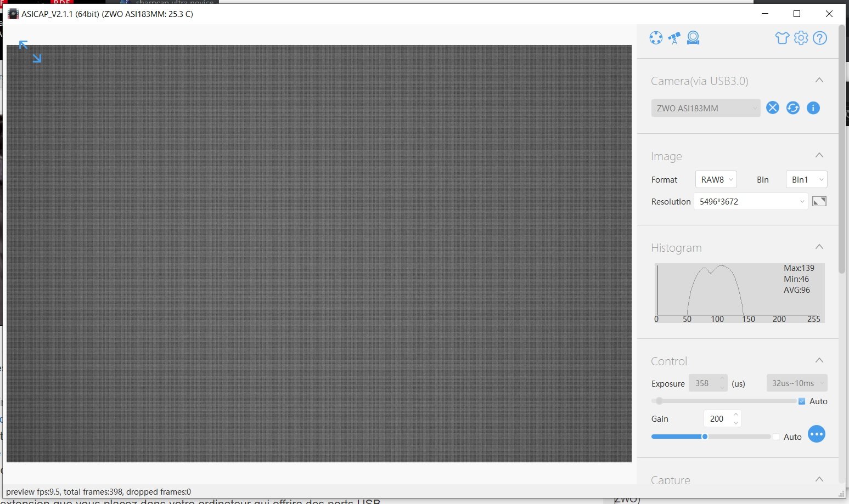The image size is (849, 504).
Task: Click the preview fps status text
Action: pos(99,492)
